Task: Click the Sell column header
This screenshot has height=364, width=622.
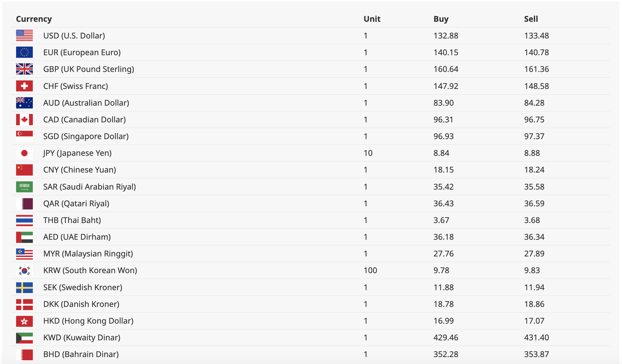Action: (x=531, y=19)
